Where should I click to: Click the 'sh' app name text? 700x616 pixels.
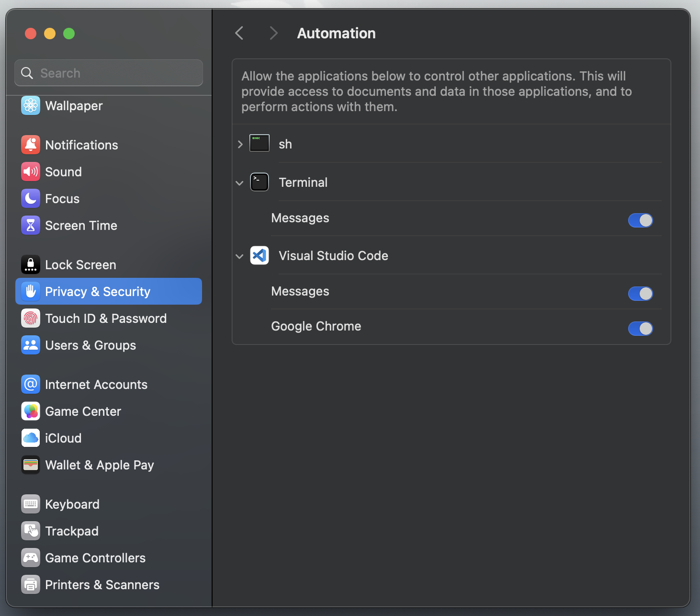285,144
